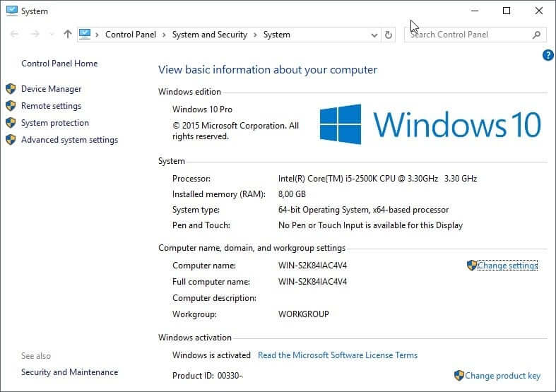Open address bar history dropdown
Viewport: 556px width, 392px height.
point(374,35)
